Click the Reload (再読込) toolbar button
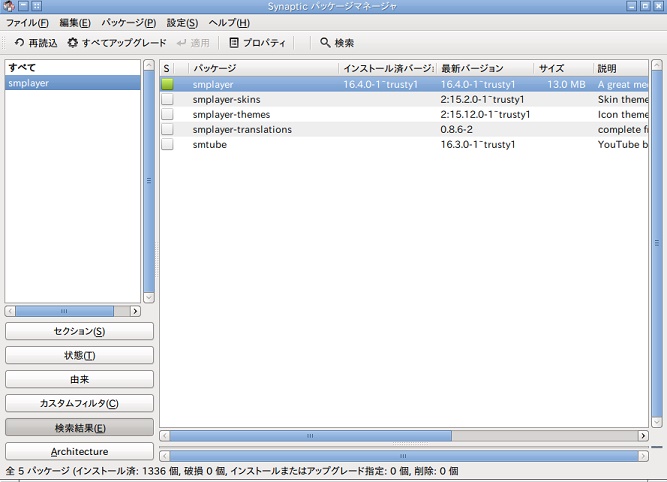667x482 pixels. click(x=36, y=43)
